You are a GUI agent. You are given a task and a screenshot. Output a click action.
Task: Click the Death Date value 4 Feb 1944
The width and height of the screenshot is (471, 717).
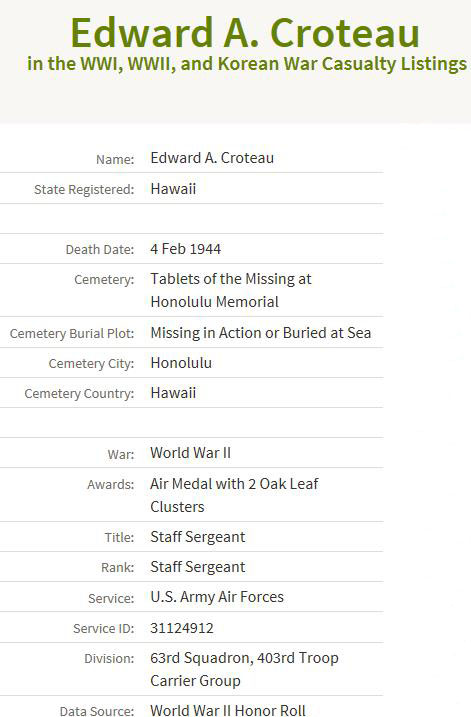click(186, 249)
